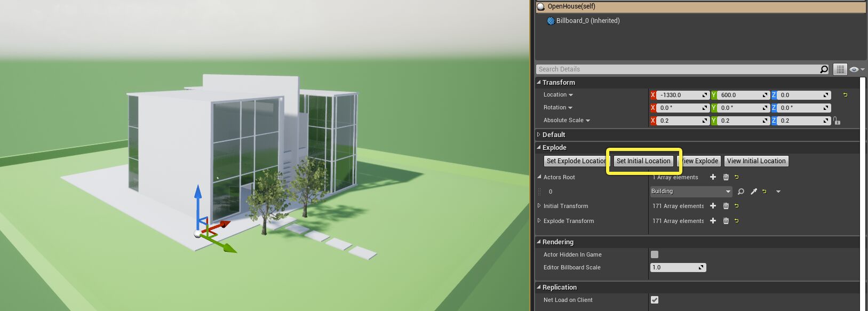This screenshot has width=868, height=311.
Task: Reset Location to default with yellow arrow
Action: (845, 95)
